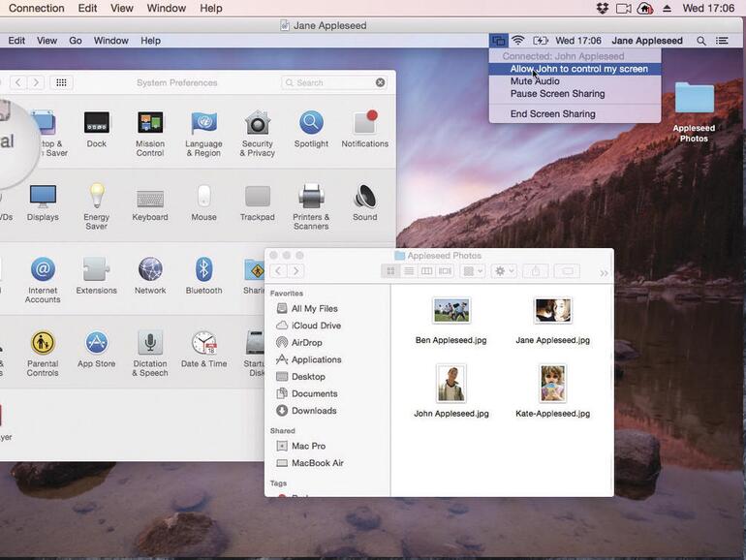Open Internet Accounts preferences
746x560 pixels.
point(43,269)
